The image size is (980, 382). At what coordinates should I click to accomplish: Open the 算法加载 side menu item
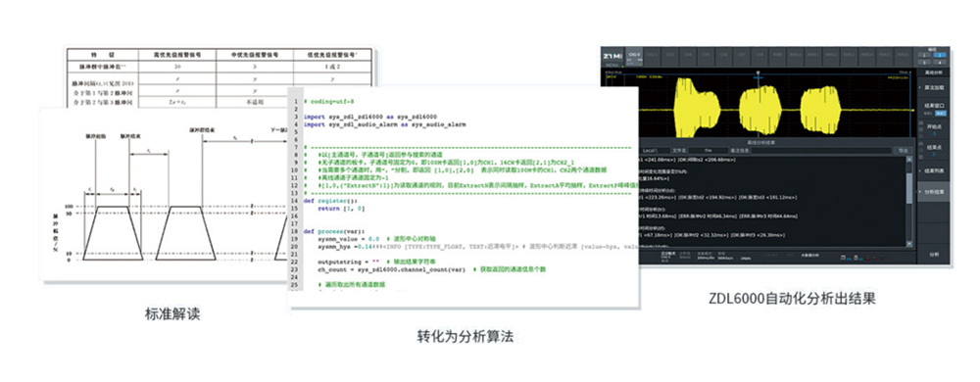933,88
